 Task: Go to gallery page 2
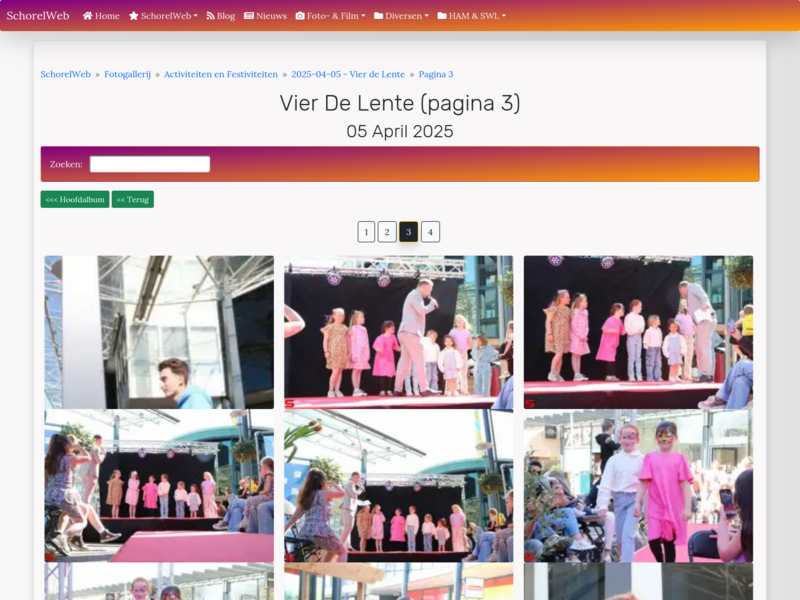[387, 232]
